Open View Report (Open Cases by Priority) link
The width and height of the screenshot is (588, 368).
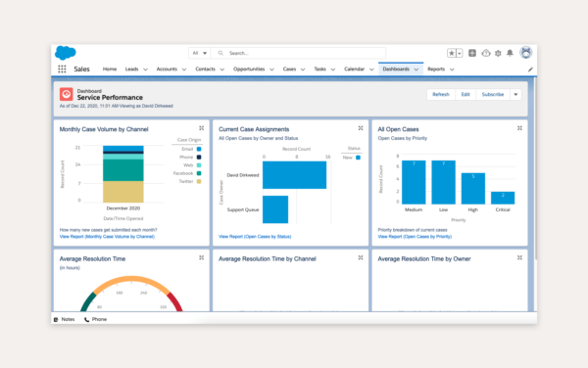point(415,237)
